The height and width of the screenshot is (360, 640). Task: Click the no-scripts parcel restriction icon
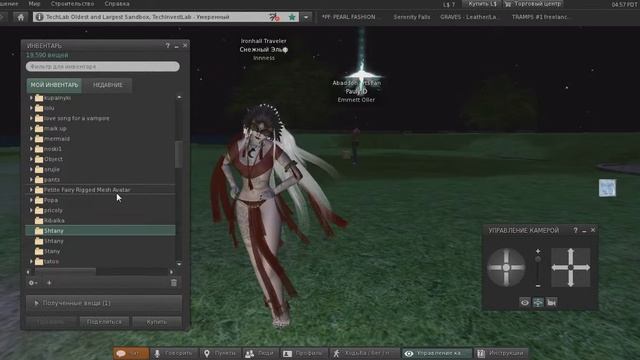(x=275, y=17)
